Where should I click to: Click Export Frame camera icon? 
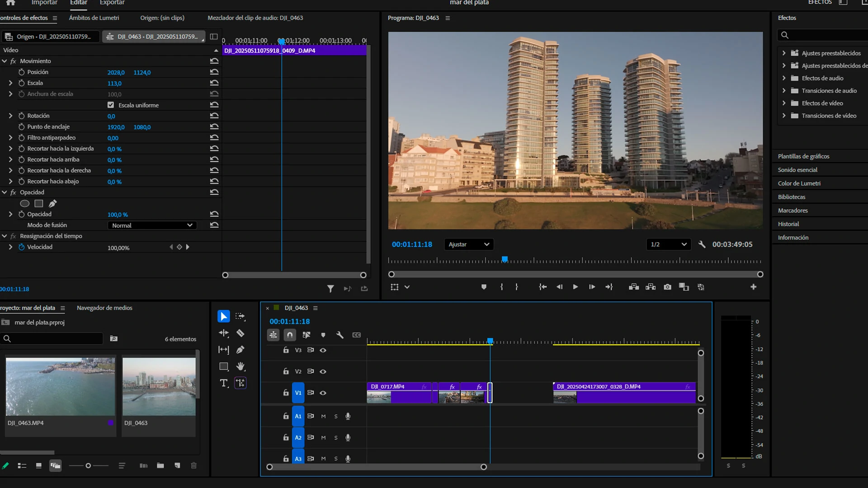click(667, 287)
